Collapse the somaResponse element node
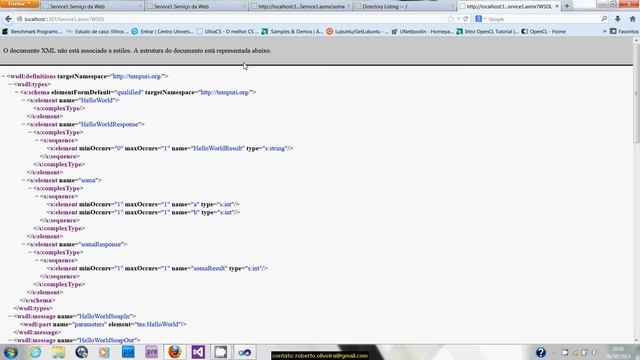The image size is (640, 360). pos(23,244)
